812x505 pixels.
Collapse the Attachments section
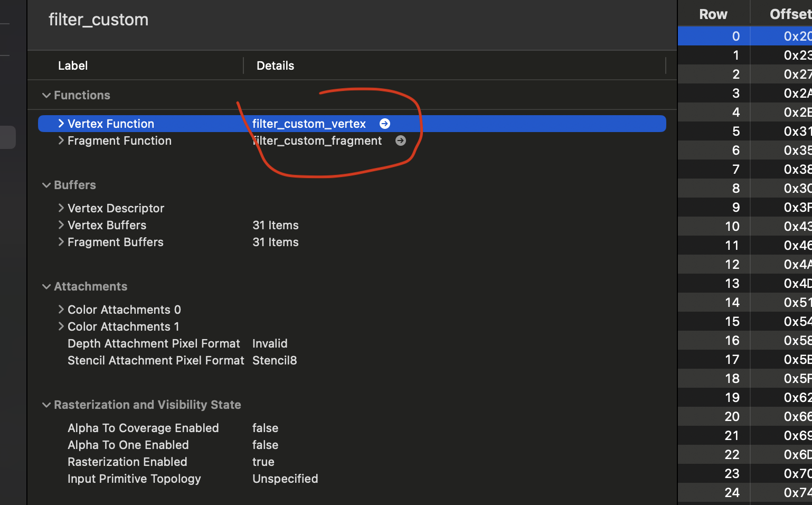[46, 286]
